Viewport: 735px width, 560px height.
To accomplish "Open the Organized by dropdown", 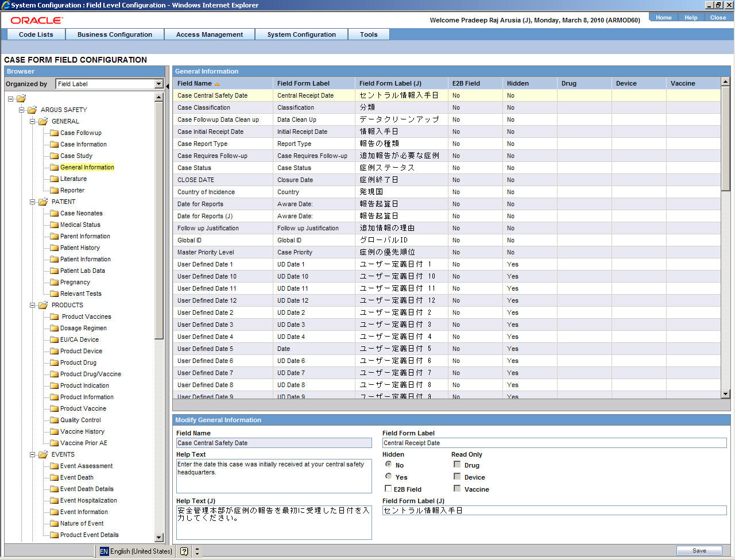I will tap(159, 84).
